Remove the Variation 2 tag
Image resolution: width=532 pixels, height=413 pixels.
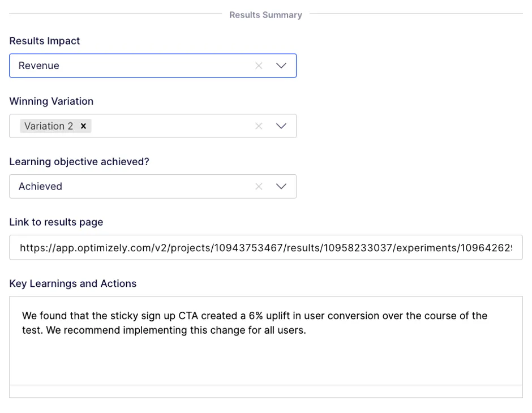click(x=83, y=126)
